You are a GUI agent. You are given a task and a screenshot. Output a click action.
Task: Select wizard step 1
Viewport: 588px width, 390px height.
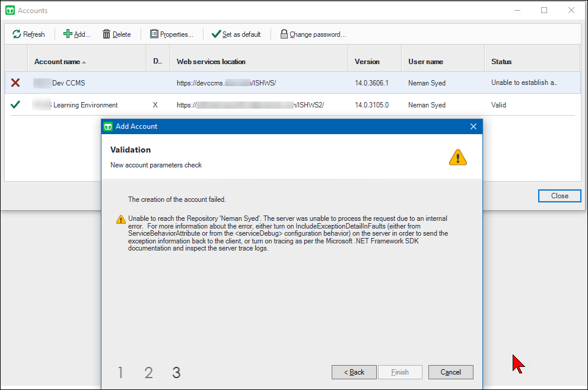(120, 372)
